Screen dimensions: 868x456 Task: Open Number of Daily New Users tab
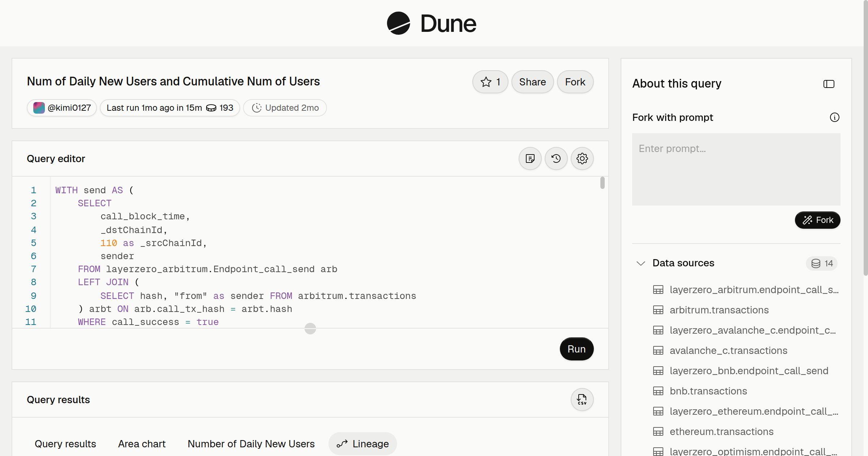tap(251, 444)
